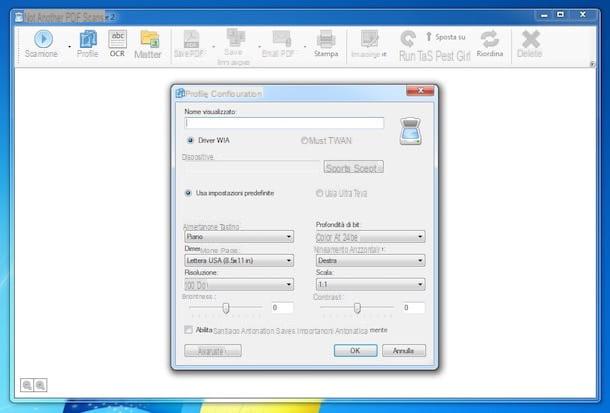Maximize the main scanner window
The width and height of the screenshot is (610, 413).
[560, 15]
